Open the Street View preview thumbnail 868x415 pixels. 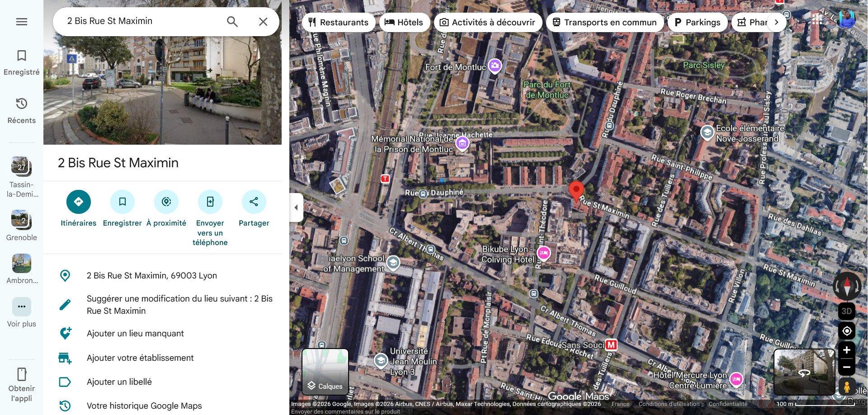click(x=804, y=372)
